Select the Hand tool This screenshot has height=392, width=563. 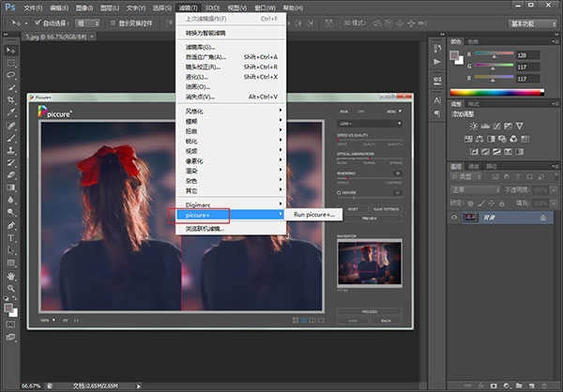[11, 277]
